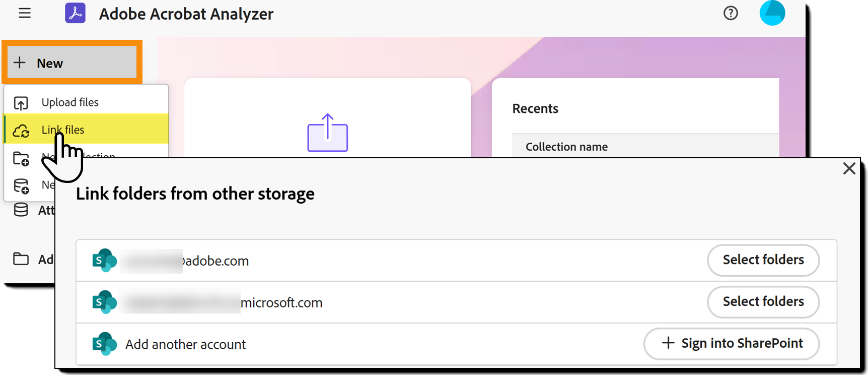
Task: Open the hamburger navigation menu
Action: 24,14
